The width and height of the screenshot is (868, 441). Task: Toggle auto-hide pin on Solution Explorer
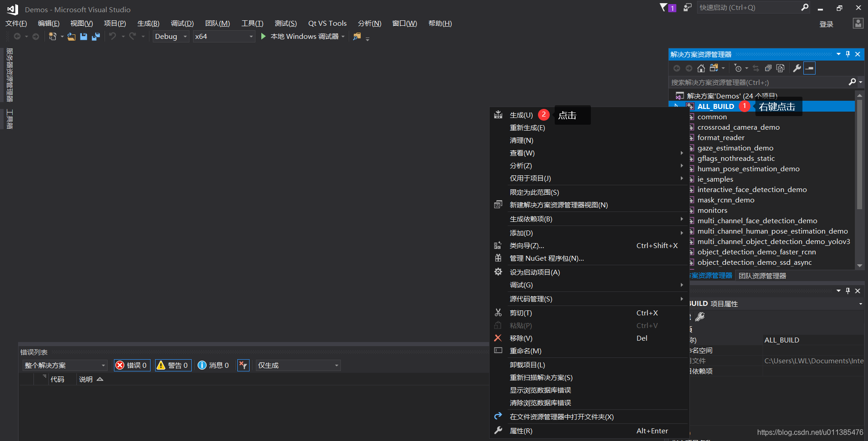(848, 54)
